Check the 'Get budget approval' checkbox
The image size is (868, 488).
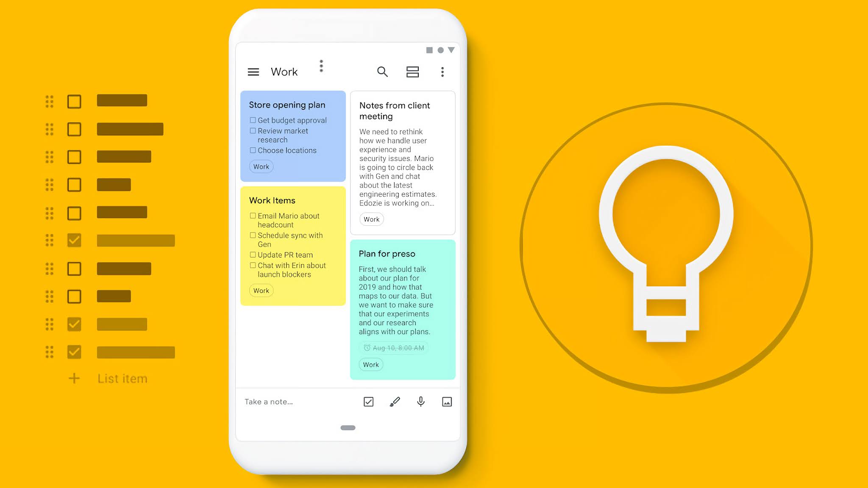click(x=253, y=120)
